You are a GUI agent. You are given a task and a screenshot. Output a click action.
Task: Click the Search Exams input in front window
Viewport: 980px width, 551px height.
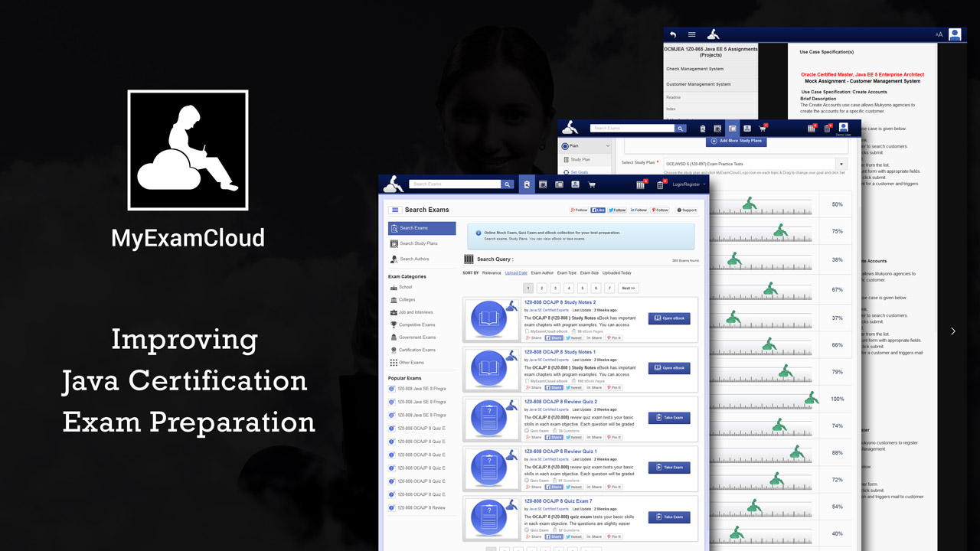(x=456, y=184)
